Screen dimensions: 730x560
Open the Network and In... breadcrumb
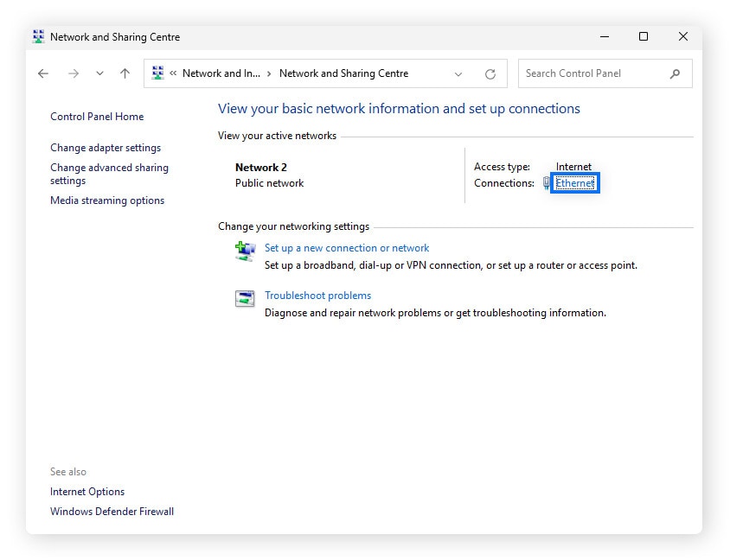pyautogui.click(x=221, y=73)
